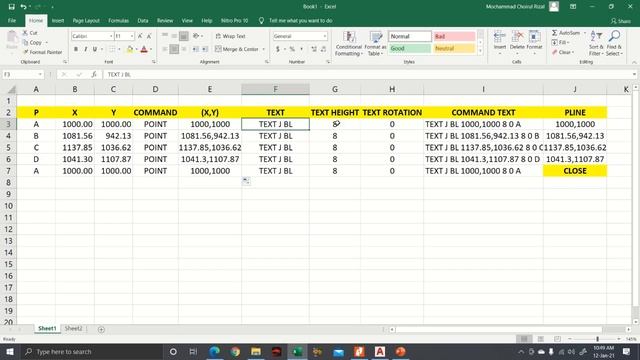Click the Cut scissors icon
640x360 pixels.
[25, 33]
